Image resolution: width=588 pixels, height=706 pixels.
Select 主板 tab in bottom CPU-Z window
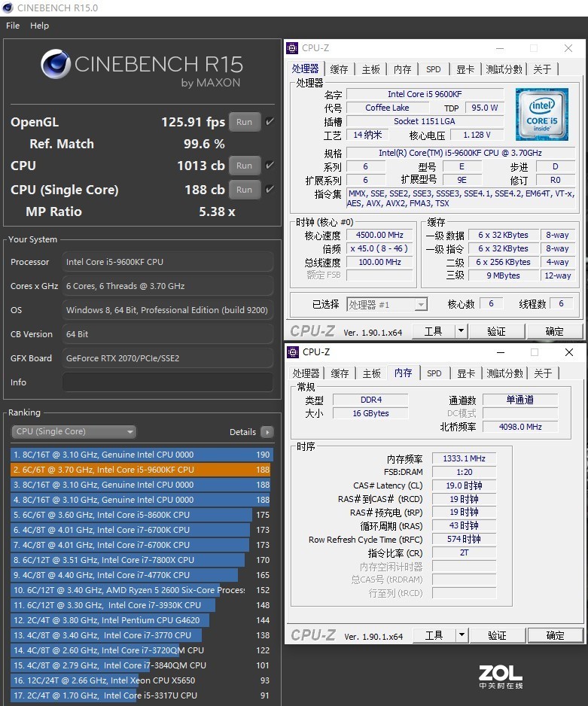(372, 373)
